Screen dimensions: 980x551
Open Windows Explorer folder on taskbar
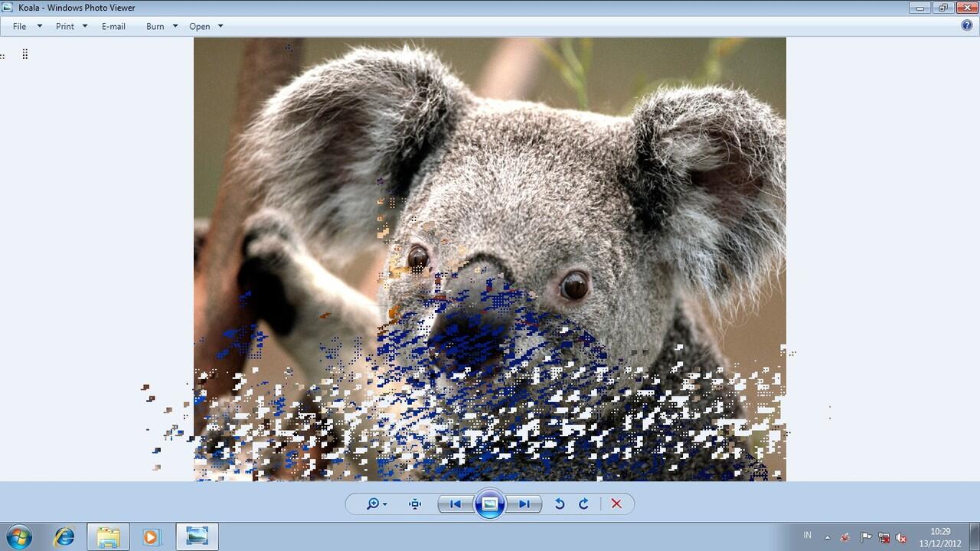(x=108, y=536)
